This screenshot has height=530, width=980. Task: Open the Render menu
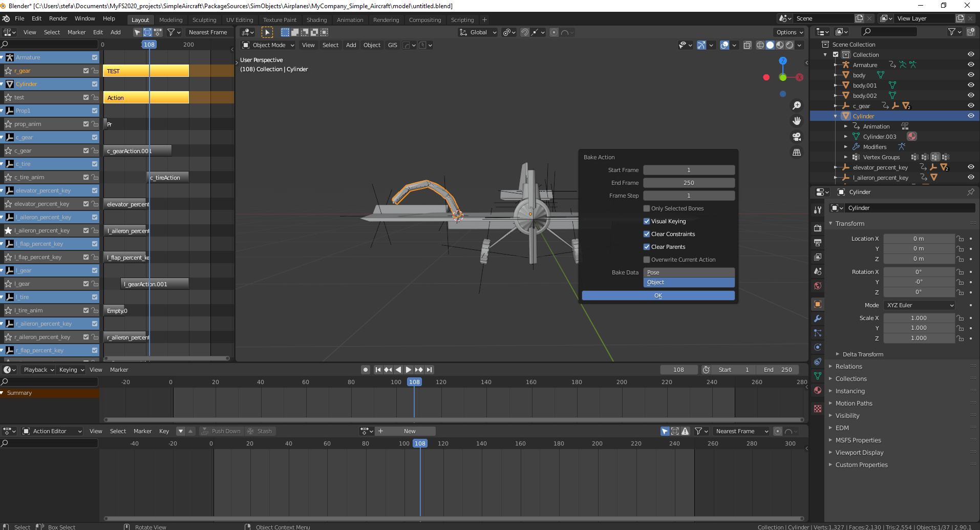coord(58,18)
